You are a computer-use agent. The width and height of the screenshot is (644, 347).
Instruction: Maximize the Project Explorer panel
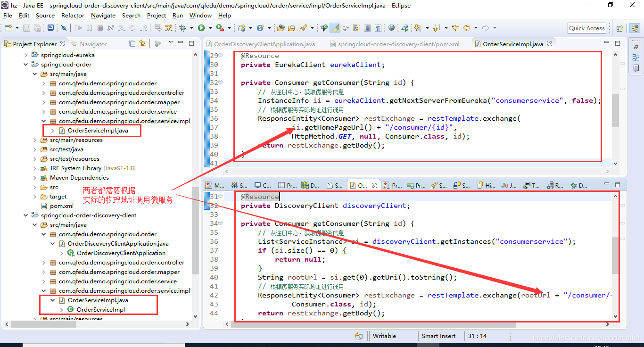(x=191, y=43)
